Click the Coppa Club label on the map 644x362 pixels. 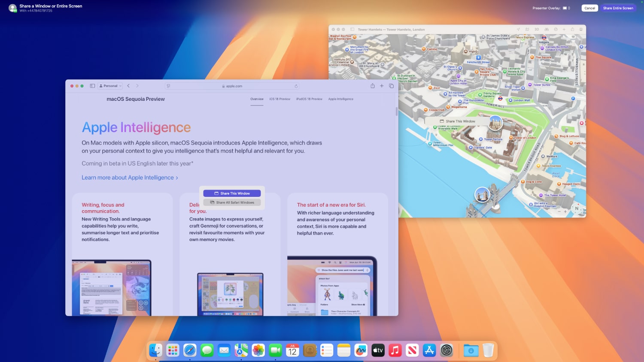click(437, 110)
